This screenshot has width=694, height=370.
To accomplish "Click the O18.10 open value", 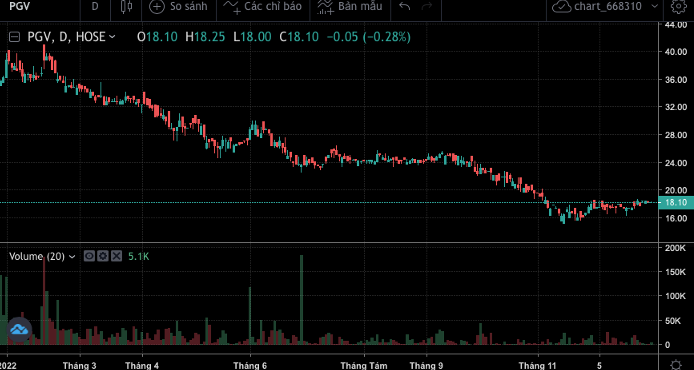I will [158, 37].
